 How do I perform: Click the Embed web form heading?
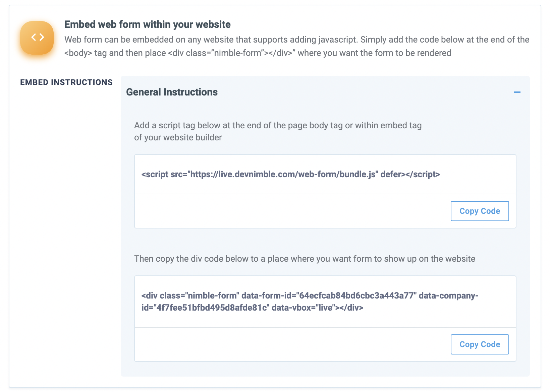click(148, 24)
